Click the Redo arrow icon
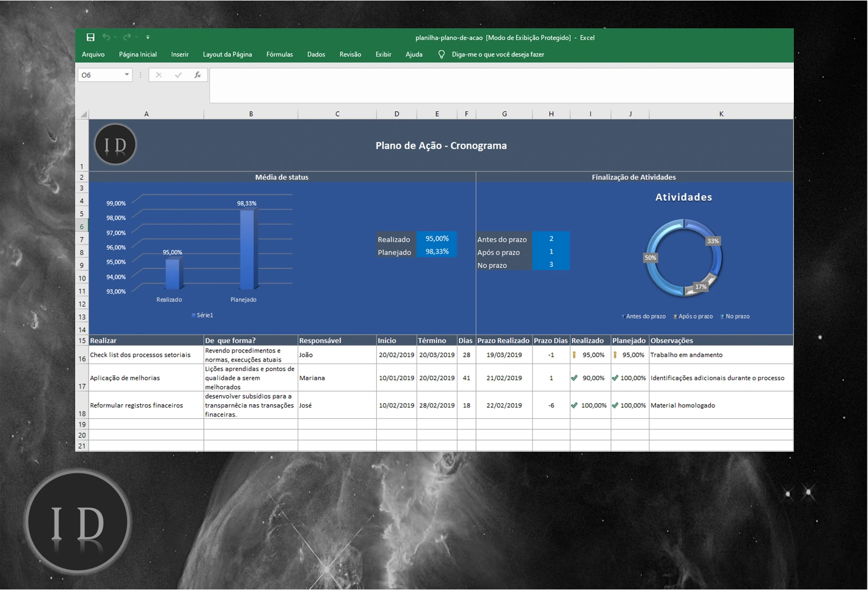Viewport: 868px width, 590px height. click(127, 37)
